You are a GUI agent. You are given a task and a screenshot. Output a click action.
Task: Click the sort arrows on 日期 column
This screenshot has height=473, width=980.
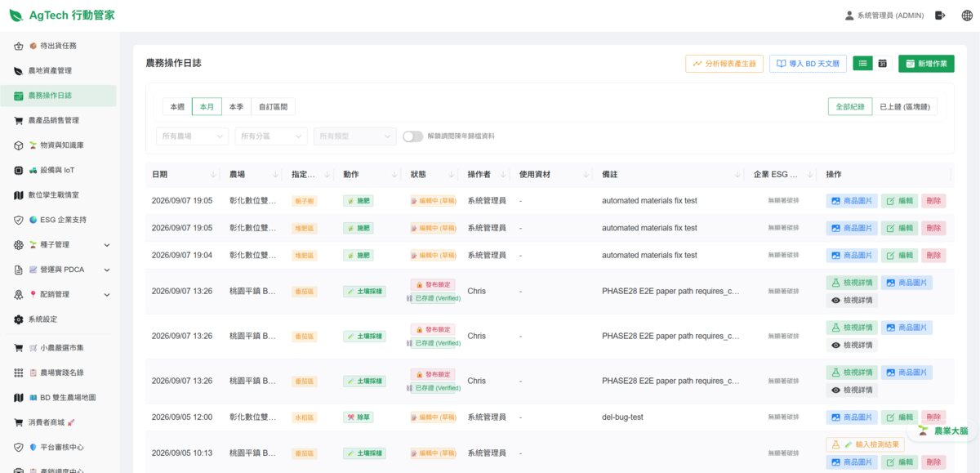click(x=214, y=175)
